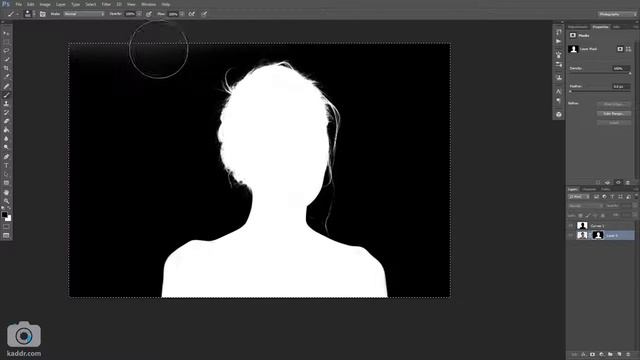Turn layer filtering switch on/off
Image resolution: width=640 pixels, height=360 pixels.
[x=635, y=196]
